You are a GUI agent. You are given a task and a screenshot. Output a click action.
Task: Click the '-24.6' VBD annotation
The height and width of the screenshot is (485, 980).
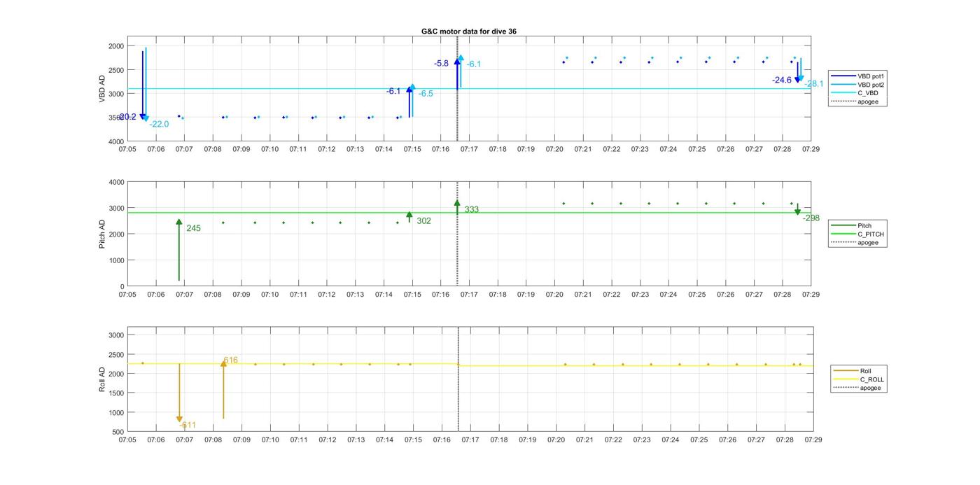click(x=782, y=80)
